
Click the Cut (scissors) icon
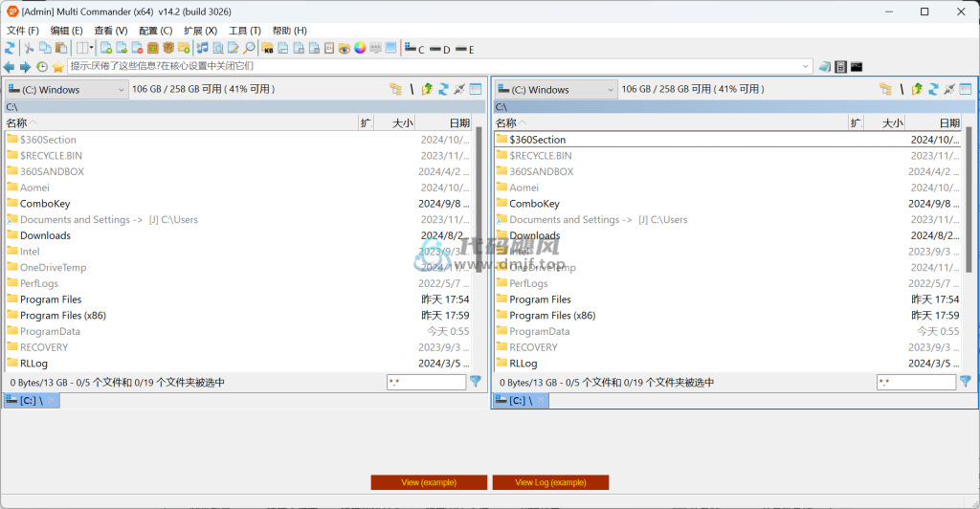click(x=29, y=48)
